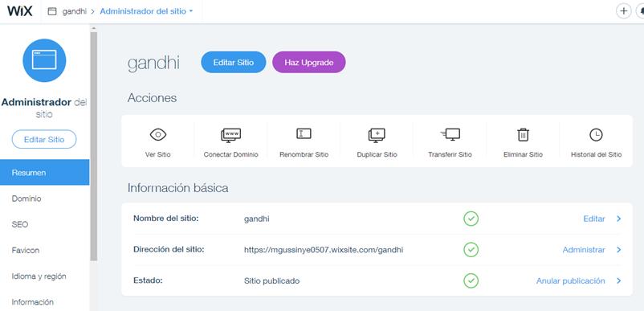This screenshot has width=644, height=311.
Task: Click the Transferir Sitio icon
Action: [x=450, y=134]
